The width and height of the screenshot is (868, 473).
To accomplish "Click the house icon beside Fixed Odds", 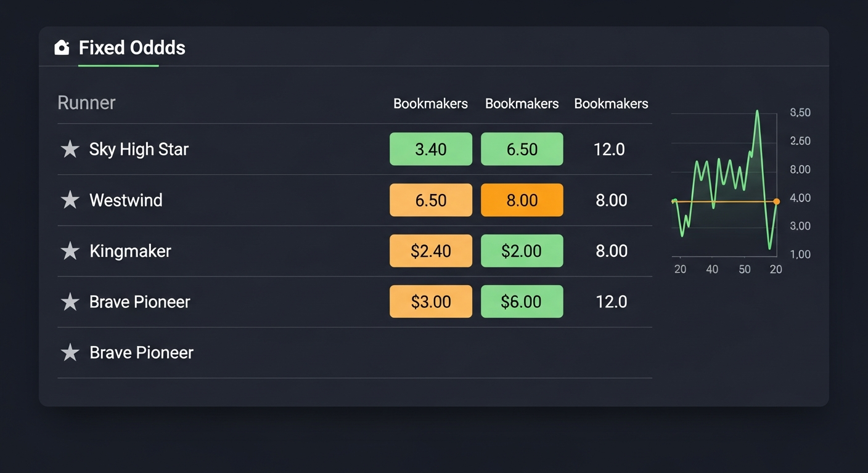I will point(62,47).
